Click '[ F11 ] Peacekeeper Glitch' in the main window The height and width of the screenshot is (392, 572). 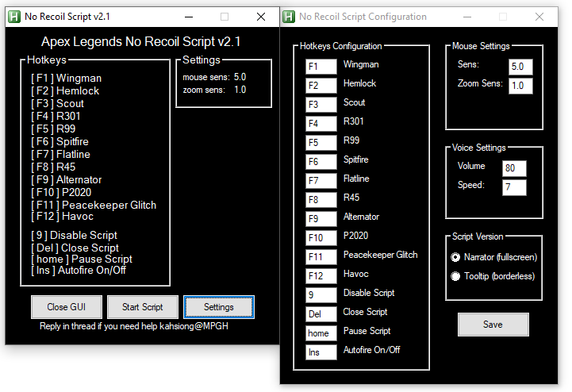click(x=94, y=205)
